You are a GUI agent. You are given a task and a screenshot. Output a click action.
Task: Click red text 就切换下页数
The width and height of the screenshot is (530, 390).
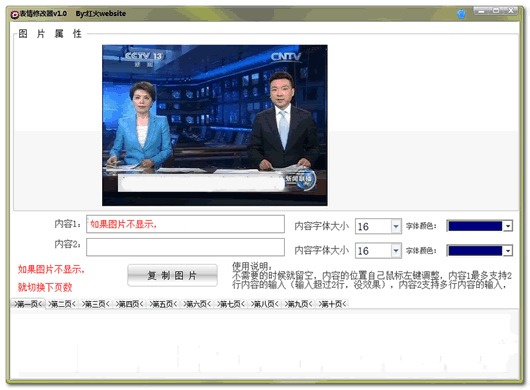pos(45,287)
